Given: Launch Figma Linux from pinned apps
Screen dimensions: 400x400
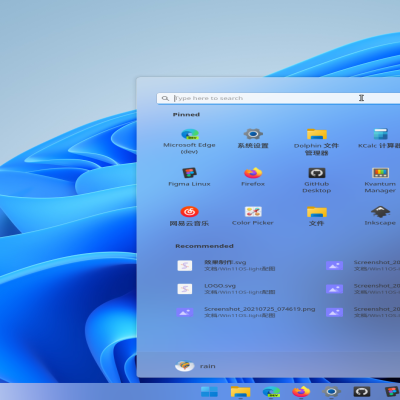Looking at the screenshot, I should pyautogui.click(x=189, y=177).
